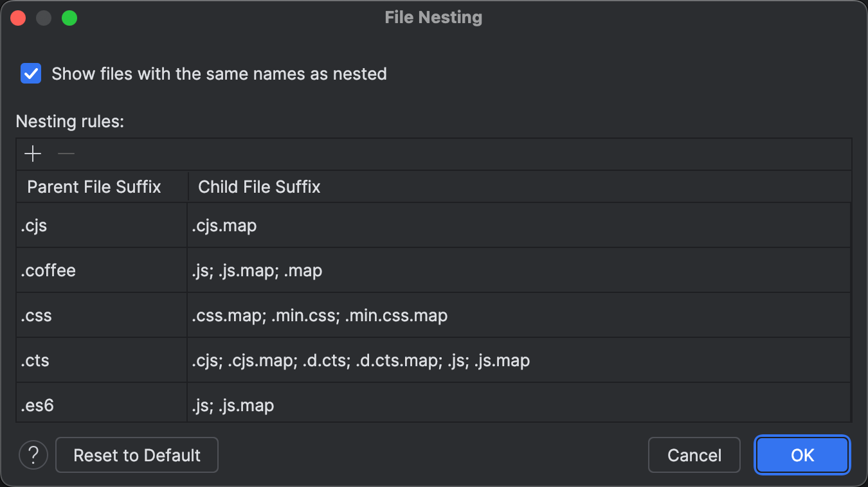Click the plus icon to add nesting rule
Screen dimensions: 868x487
point(32,154)
